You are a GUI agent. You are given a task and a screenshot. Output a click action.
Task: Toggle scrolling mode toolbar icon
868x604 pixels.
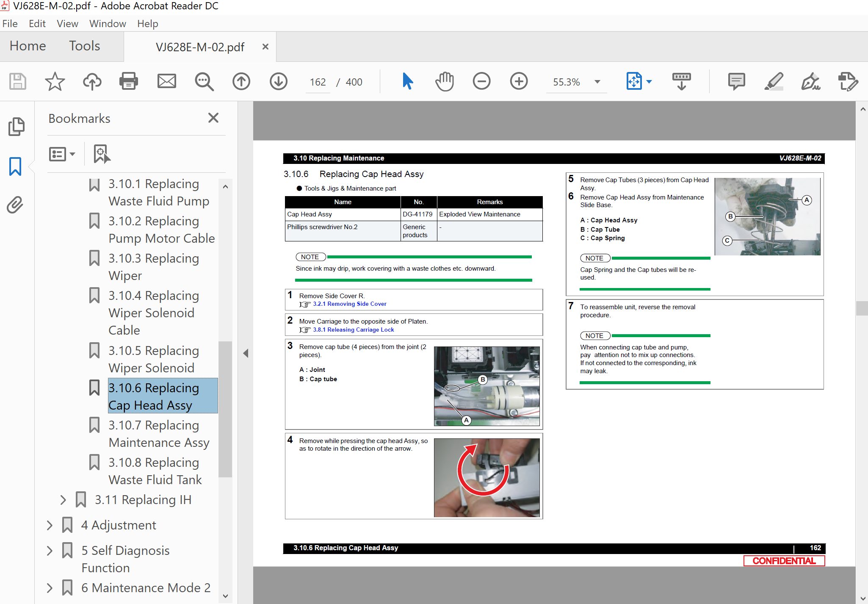pos(682,81)
